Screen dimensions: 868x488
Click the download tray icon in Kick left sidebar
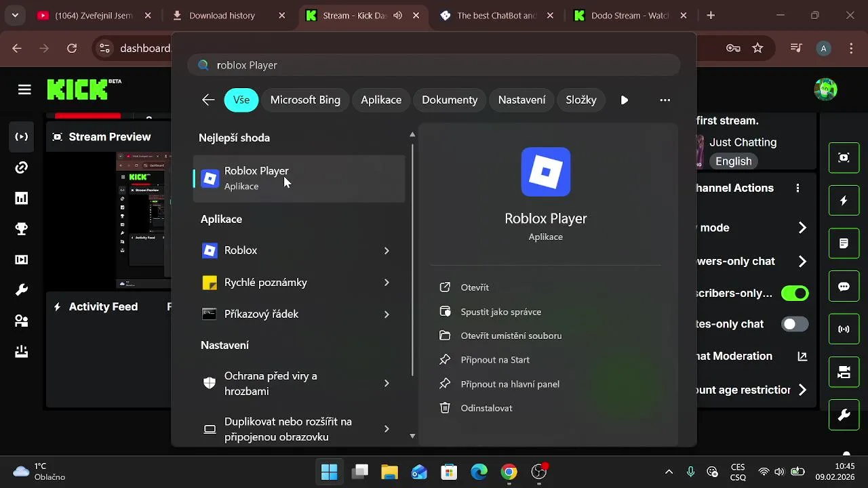coord(22,351)
